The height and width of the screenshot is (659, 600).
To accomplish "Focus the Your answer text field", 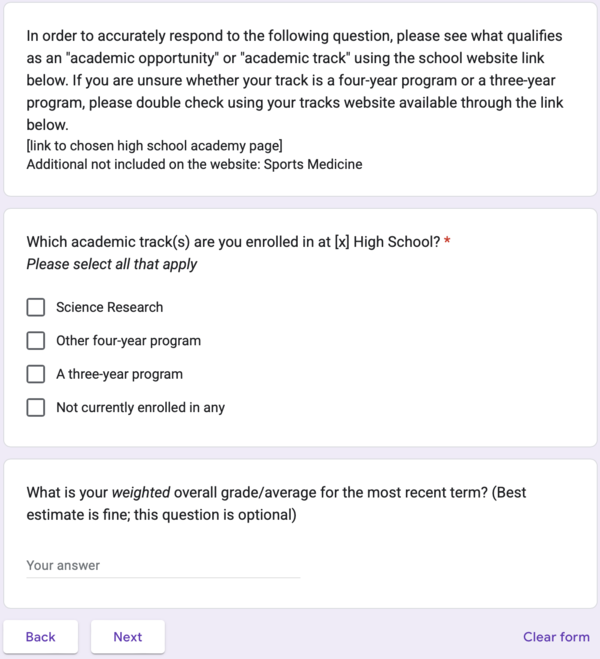I will (163, 566).
